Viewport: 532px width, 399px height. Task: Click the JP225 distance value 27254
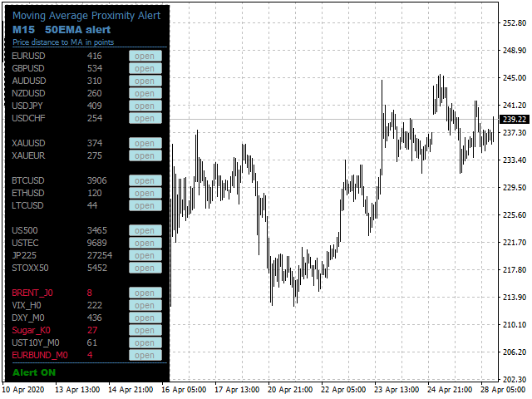100,255
